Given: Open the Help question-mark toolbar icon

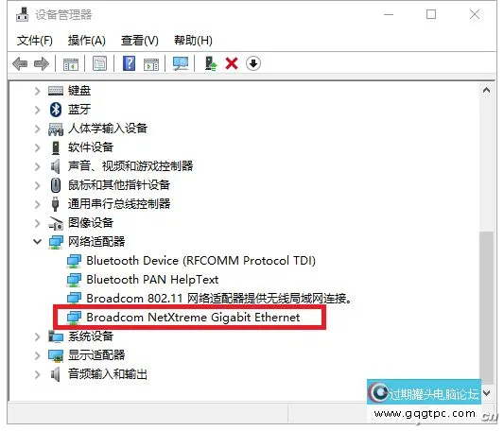Looking at the screenshot, I should tap(129, 63).
